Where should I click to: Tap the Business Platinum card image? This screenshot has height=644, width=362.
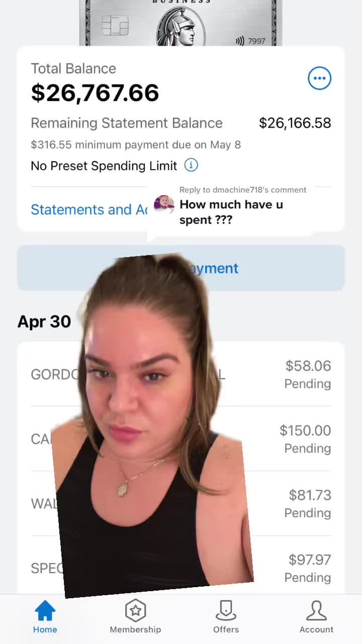point(180,23)
